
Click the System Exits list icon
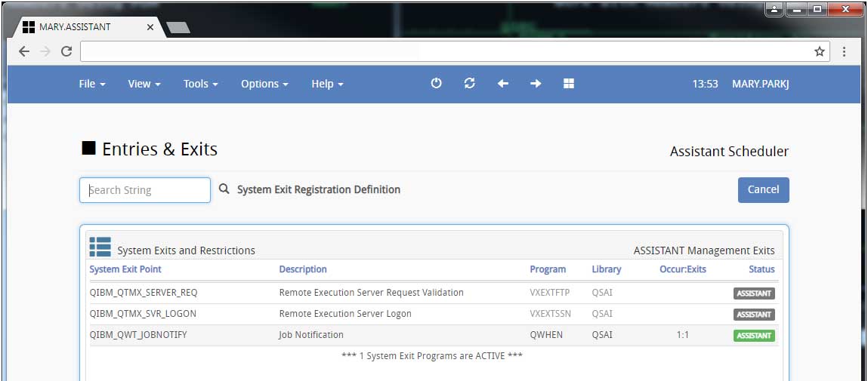pyautogui.click(x=100, y=247)
